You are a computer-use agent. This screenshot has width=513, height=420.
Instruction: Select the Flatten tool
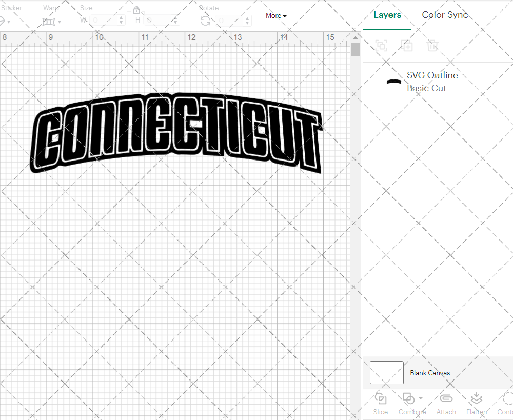476,404
